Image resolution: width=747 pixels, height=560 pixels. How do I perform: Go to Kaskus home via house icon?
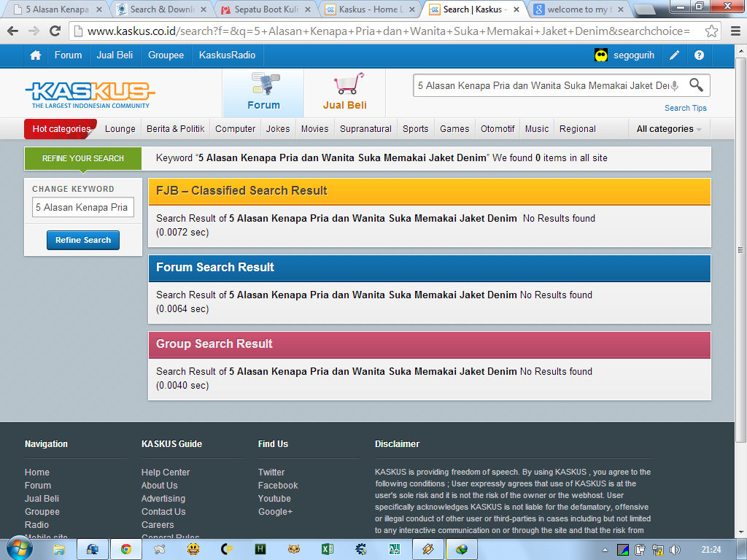point(35,55)
